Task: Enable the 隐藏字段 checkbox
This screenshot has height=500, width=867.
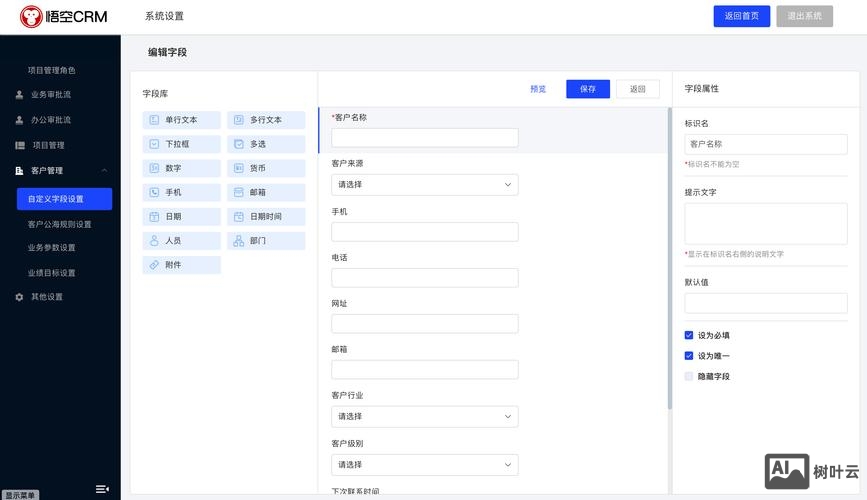Action: 689,376
